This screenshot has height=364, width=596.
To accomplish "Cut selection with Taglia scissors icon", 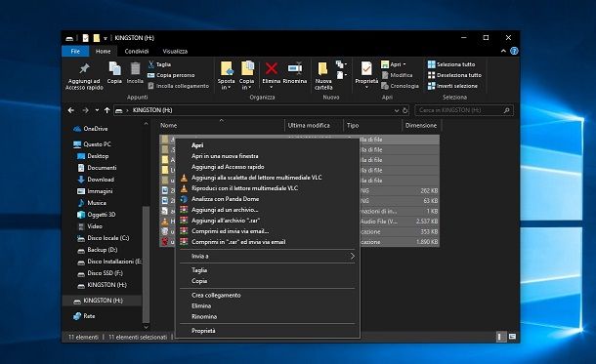I will [x=159, y=64].
